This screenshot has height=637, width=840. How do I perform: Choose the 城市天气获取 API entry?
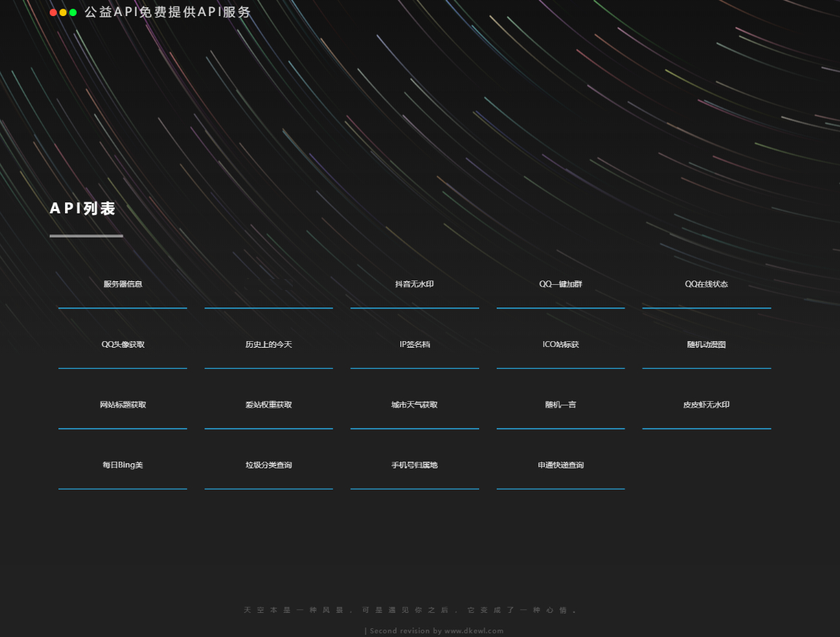point(415,405)
